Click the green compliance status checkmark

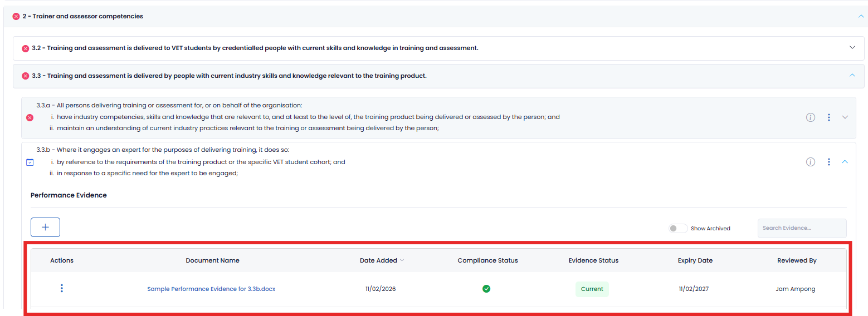[x=486, y=289]
